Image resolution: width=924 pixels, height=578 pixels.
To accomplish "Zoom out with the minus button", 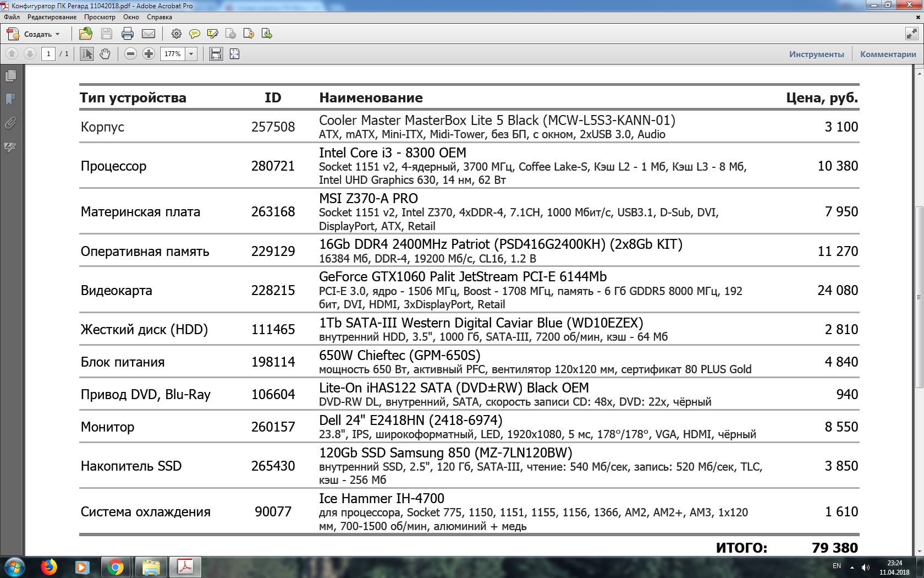I will click(x=130, y=54).
